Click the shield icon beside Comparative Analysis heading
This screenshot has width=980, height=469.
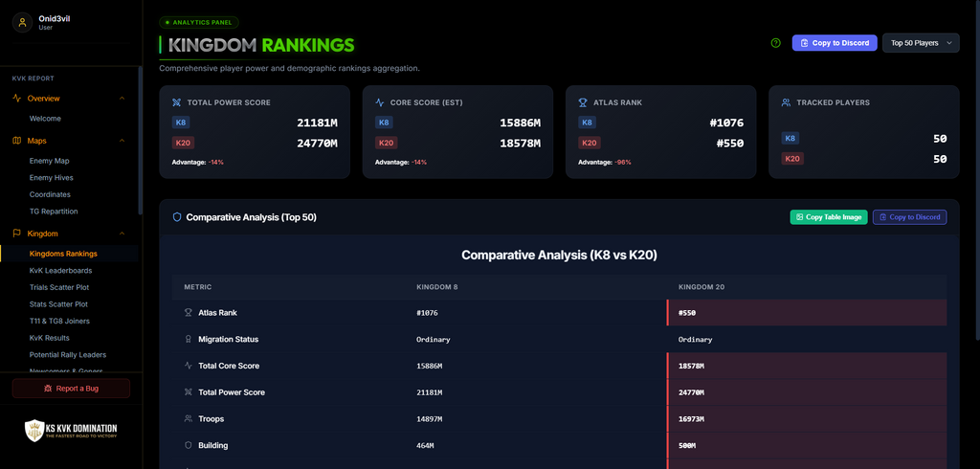(x=177, y=217)
